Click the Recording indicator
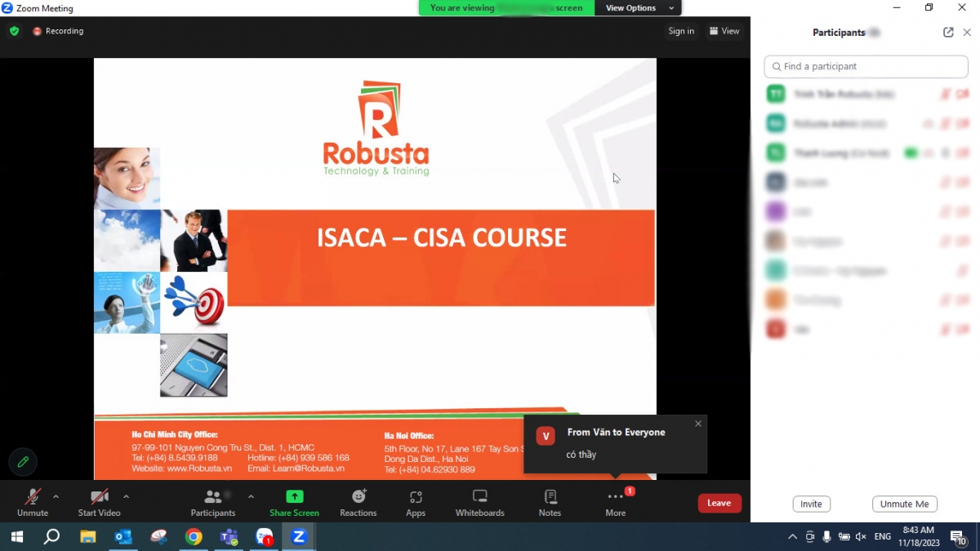Viewport: 980px width, 551px height. click(x=58, y=31)
